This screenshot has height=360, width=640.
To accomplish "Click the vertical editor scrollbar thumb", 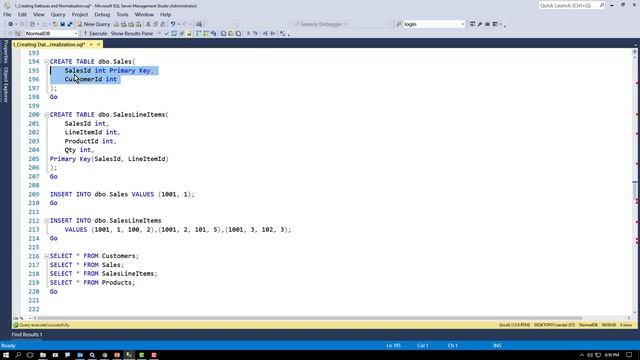I will tap(635, 191).
